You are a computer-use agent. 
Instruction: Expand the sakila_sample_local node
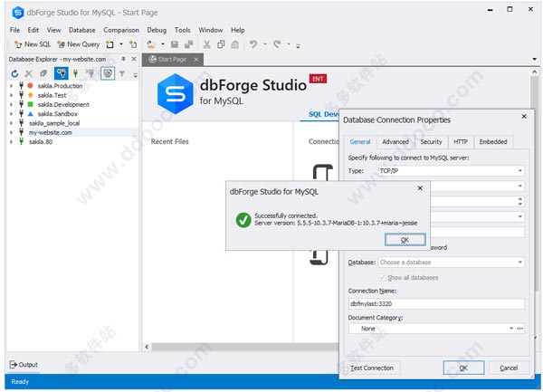pyautogui.click(x=11, y=123)
